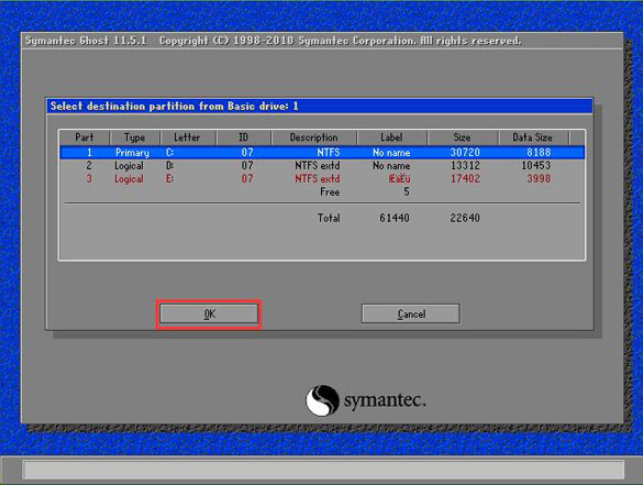Viewport: 643px width, 485px height.
Task: Click the 'Select destination partition' dialog title bar
Action: tap(320, 105)
